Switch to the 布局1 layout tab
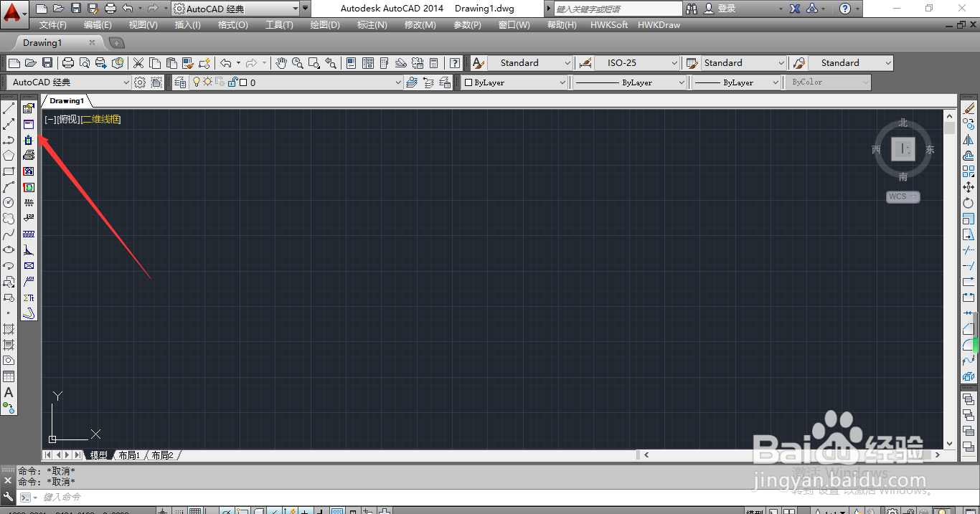This screenshot has height=514, width=980. [130, 455]
